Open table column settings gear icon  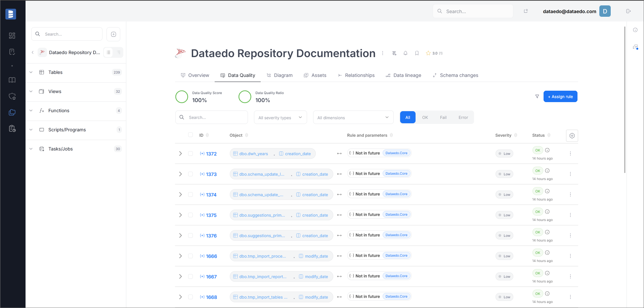point(572,136)
